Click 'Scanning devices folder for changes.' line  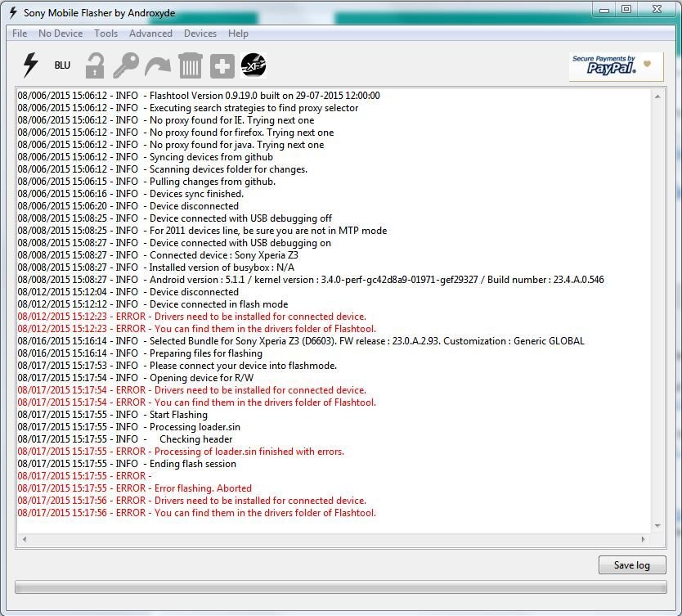[x=163, y=169]
